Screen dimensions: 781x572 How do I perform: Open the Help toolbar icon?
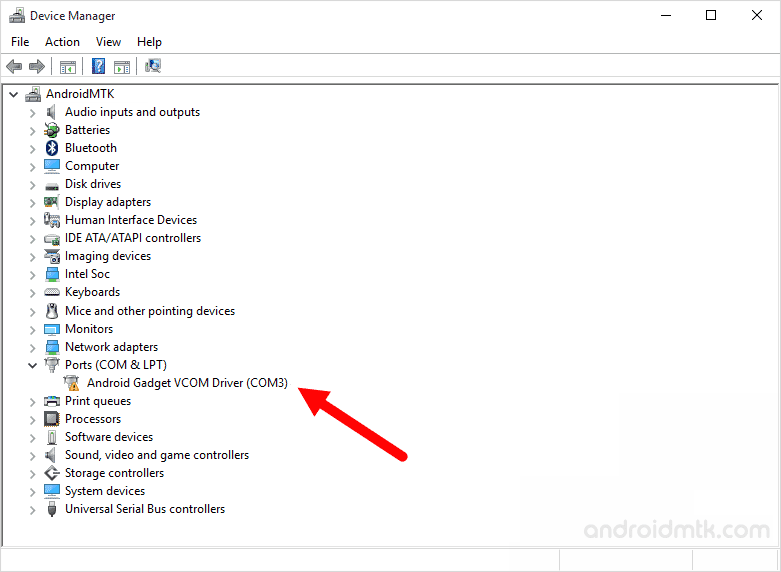click(x=99, y=66)
